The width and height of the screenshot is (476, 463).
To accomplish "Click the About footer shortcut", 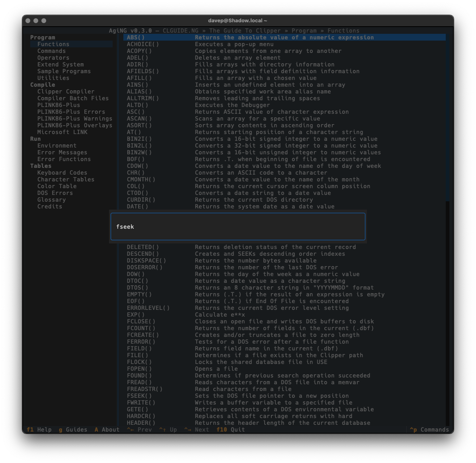I will pyautogui.click(x=107, y=430).
